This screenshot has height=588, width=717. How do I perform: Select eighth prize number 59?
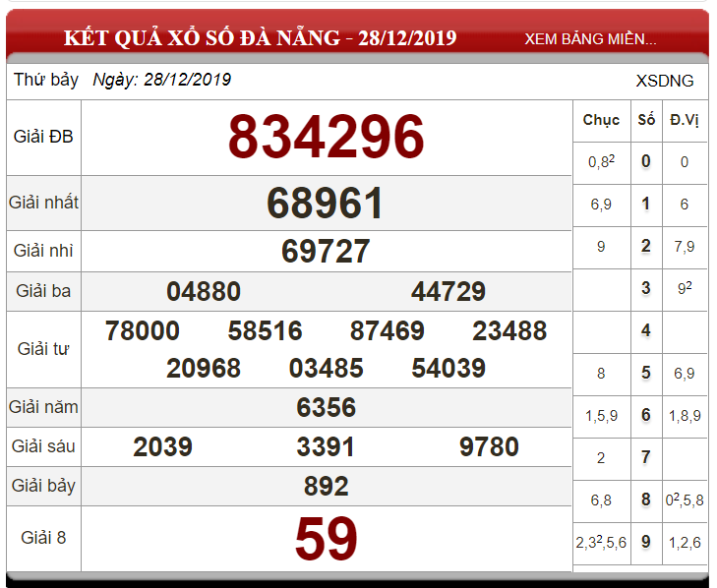pyautogui.click(x=326, y=538)
